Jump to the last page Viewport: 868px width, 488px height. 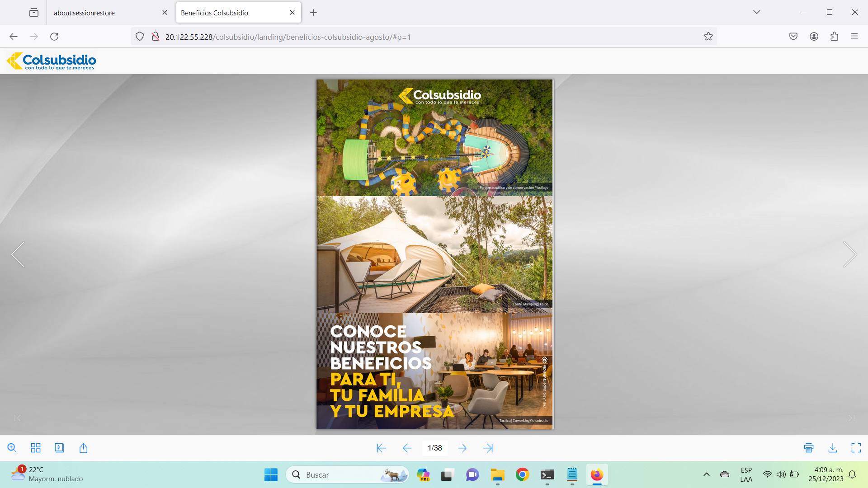488,448
